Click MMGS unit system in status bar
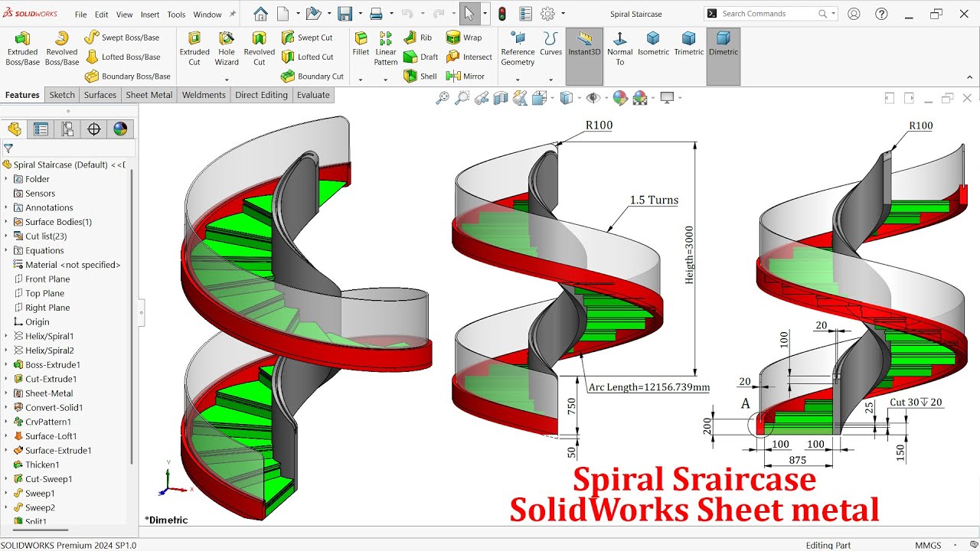The width and height of the screenshot is (980, 551). 928,545
